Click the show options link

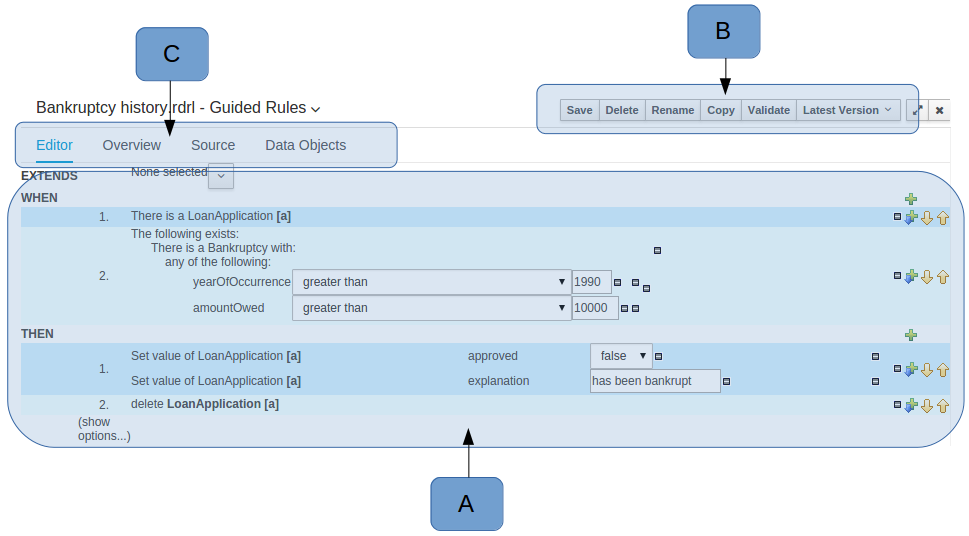[x=104, y=429]
